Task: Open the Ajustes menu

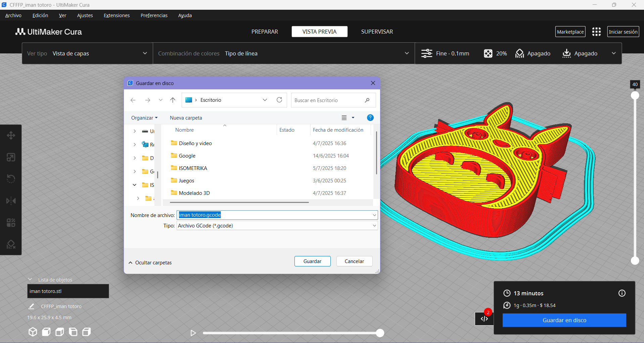Action: (85, 15)
